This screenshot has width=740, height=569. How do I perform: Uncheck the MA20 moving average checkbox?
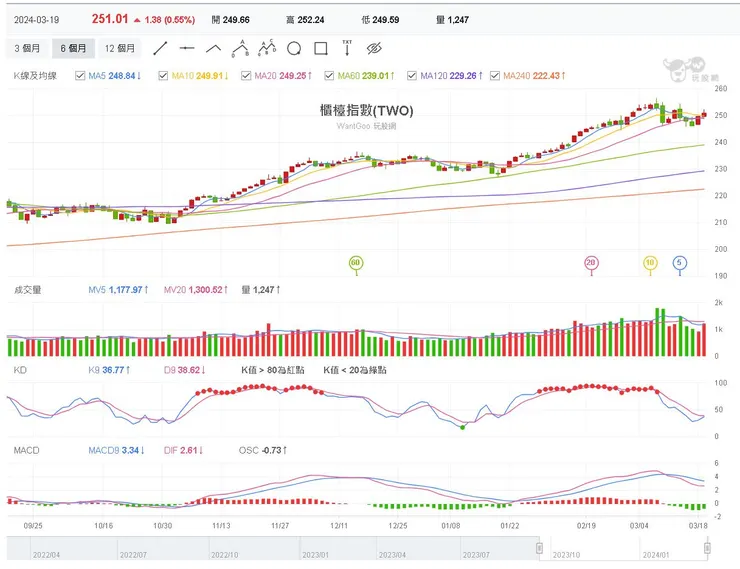246,75
